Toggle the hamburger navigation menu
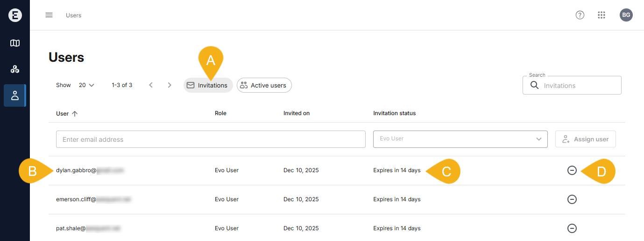The image size is (644, 241). (x=49, y=15)
